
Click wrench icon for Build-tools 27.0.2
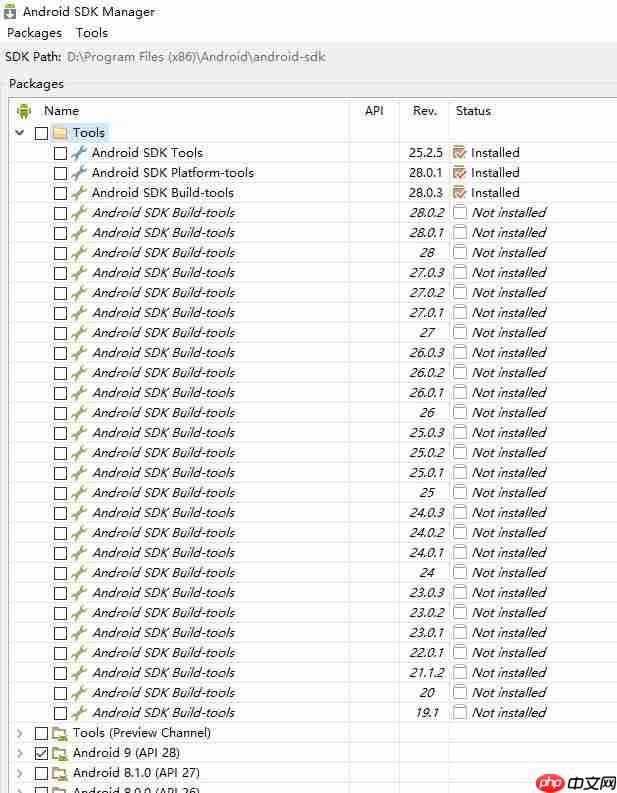79,292
